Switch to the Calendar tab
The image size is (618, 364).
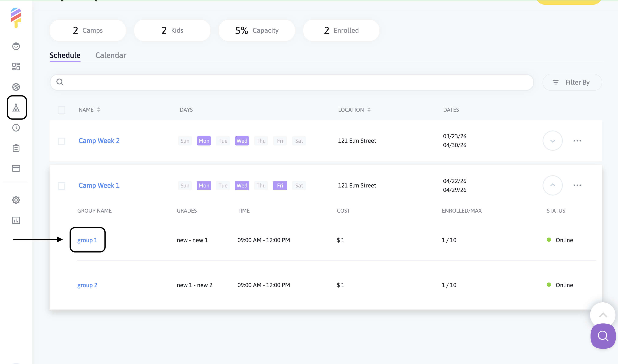(111, 55)
